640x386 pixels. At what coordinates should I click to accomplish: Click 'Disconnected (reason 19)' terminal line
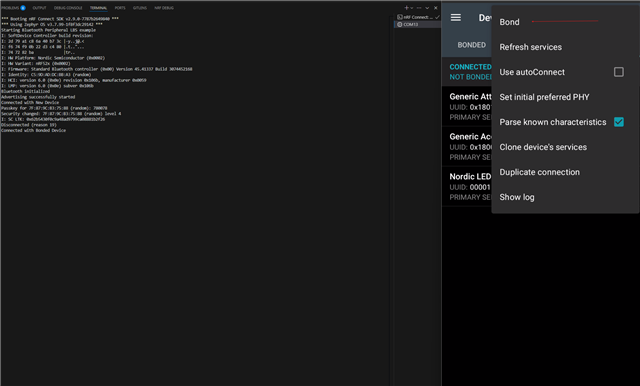pos(29,125)
